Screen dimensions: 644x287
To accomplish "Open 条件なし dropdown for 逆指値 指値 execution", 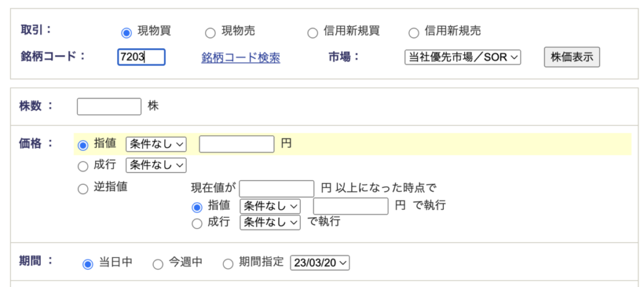I will 270,206.
